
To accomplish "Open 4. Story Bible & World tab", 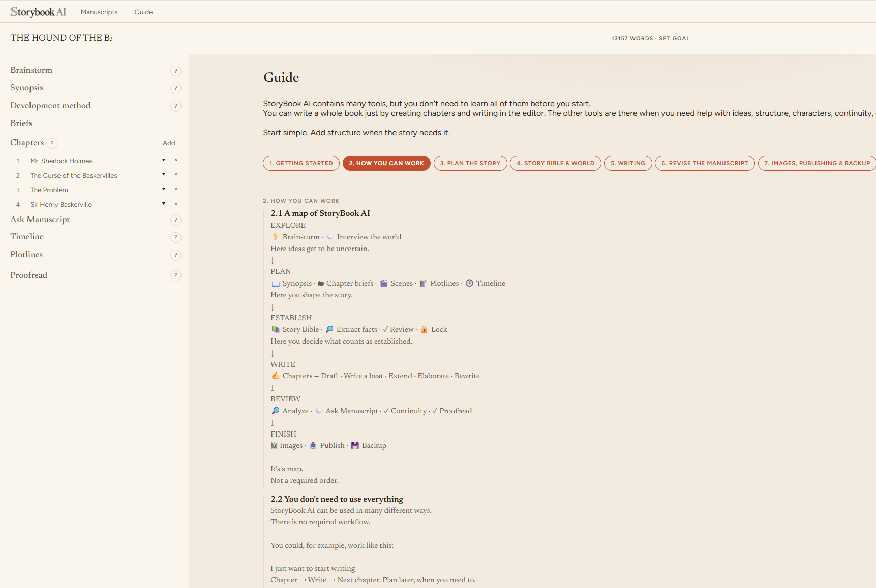I will tap(556, 163).
